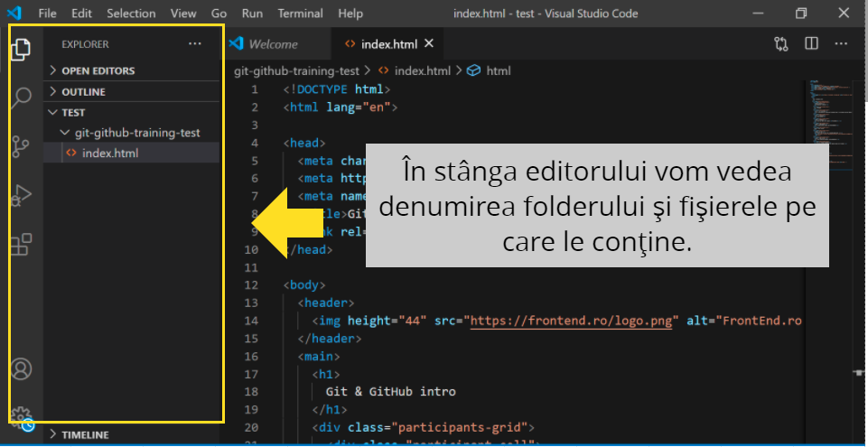The image size is (868, 447).
Task: Switch to the index.html editor tab
Action: (387, 43)
